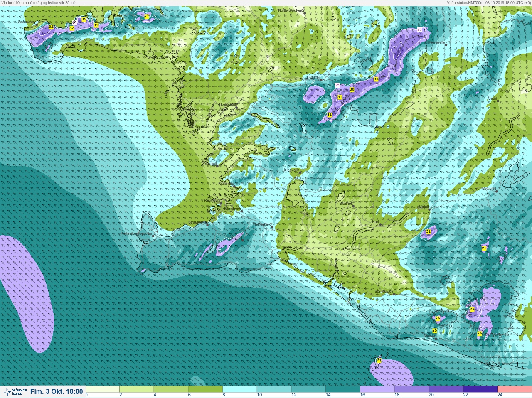The width and height of the screenshot is (532, 398).
Task: Select the 16–18 m/s lavender legend swatch
Action: click(377, 389)
